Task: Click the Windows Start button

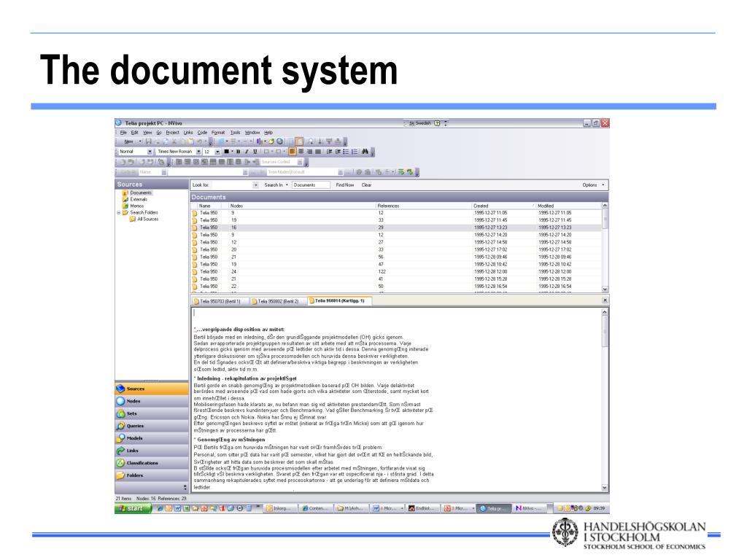Action: (133, 508)
